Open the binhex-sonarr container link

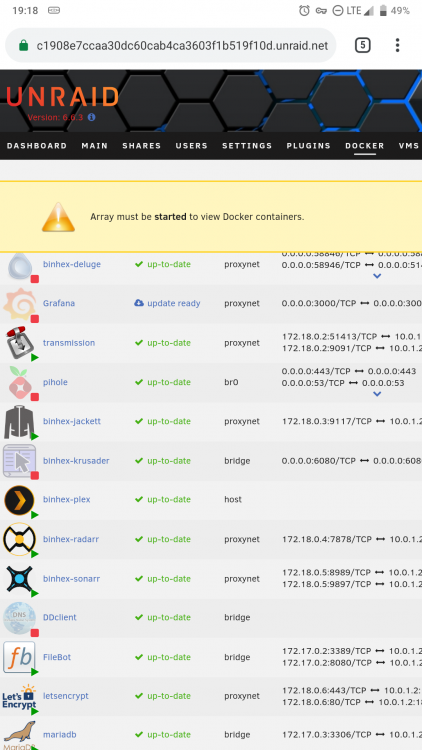[71, 579]
